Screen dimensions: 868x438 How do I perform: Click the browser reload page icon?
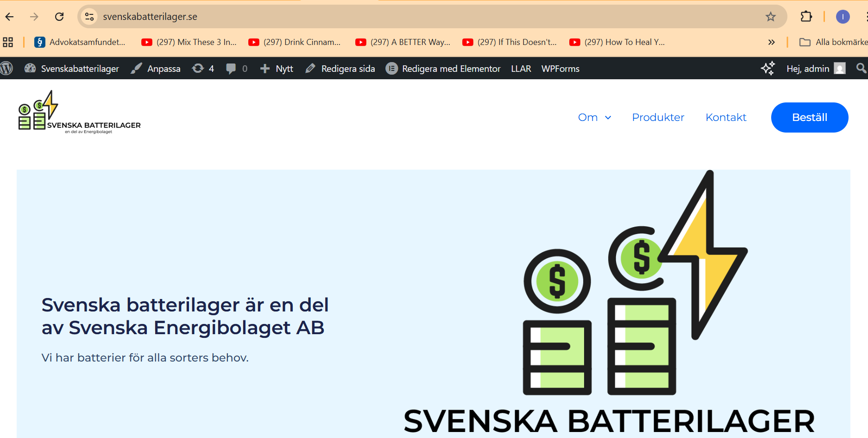coord(59,17)
